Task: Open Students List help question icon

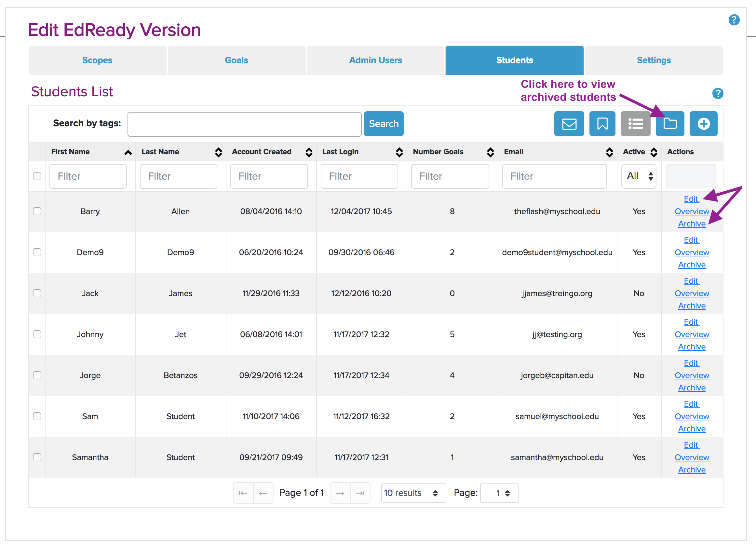Action: [x=718, y=93]
